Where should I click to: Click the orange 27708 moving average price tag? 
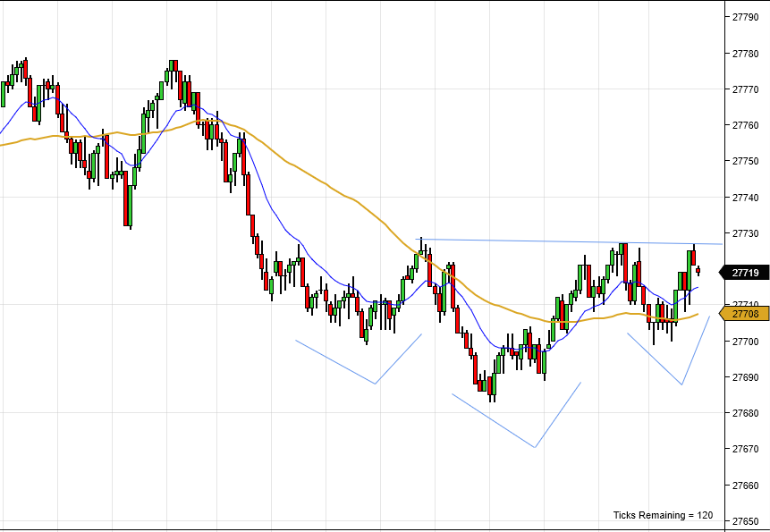[744, 314]
